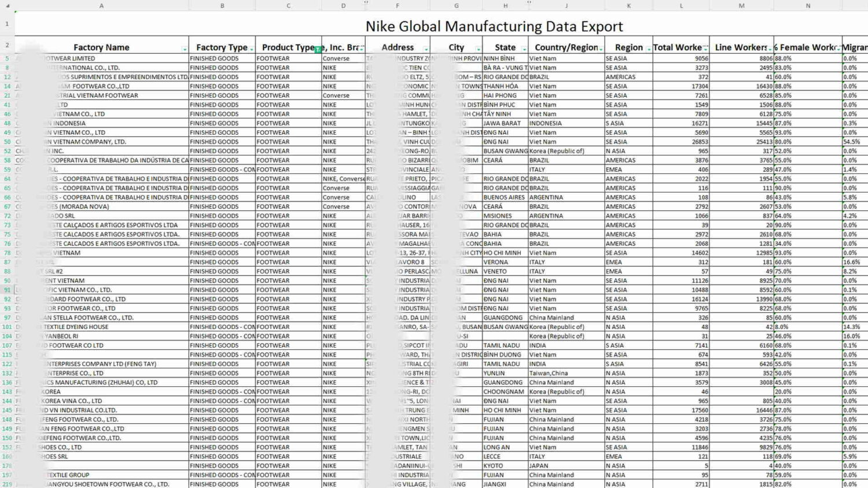
Task: Select the YUNLIN state cell
Action: pos(505,373)
